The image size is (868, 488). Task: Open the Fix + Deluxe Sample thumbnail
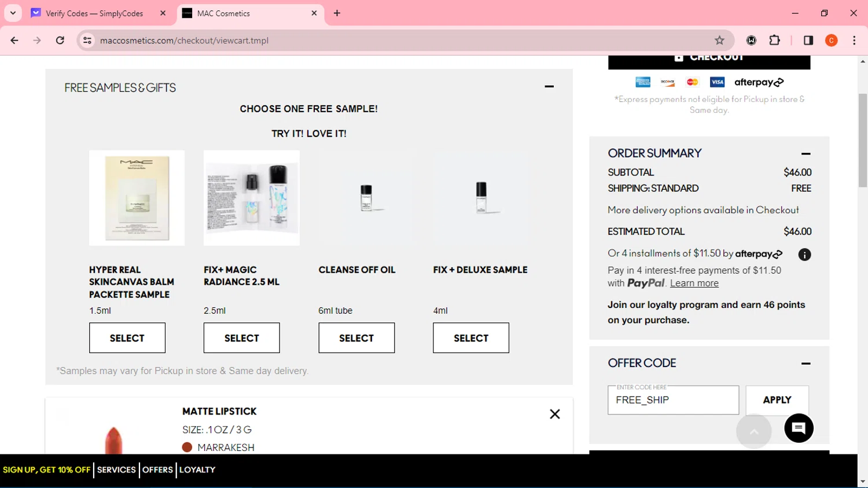(x=481, y=198)
